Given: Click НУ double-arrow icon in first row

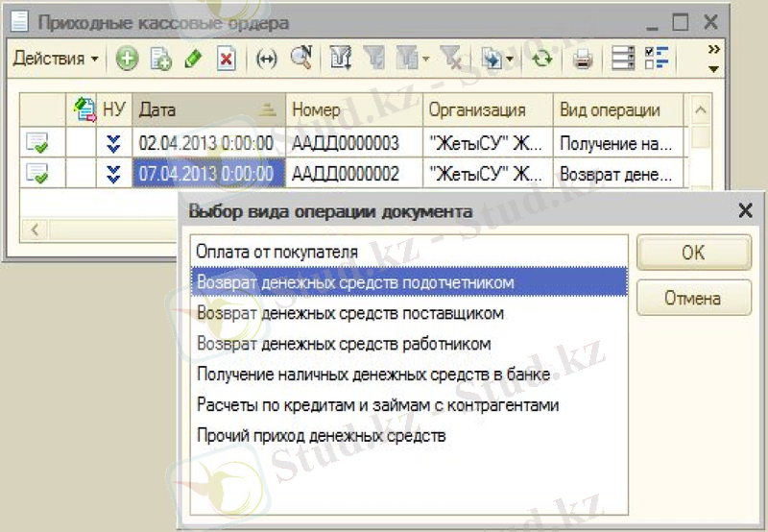Looking at the screenshot, I should tap(113, 143).
